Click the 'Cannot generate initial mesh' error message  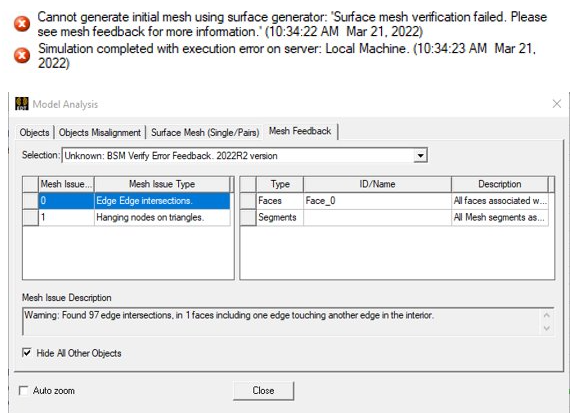click(x=292, y=24)
